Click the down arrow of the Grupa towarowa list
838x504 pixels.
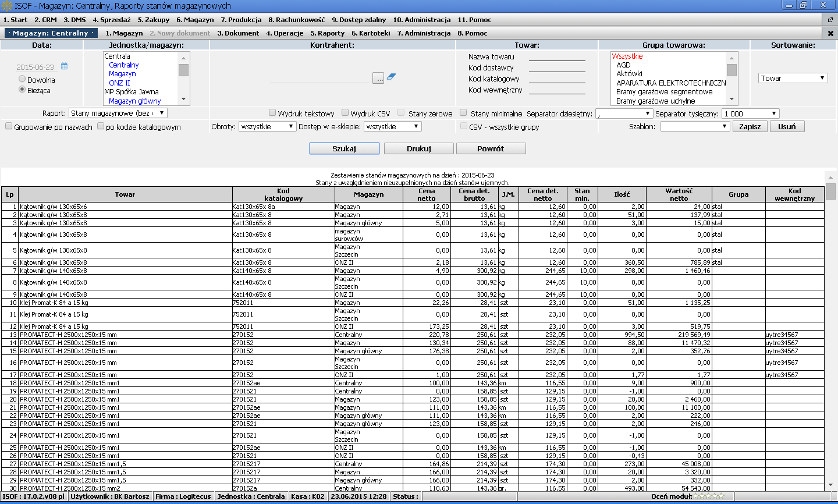[x=732, y=100]
